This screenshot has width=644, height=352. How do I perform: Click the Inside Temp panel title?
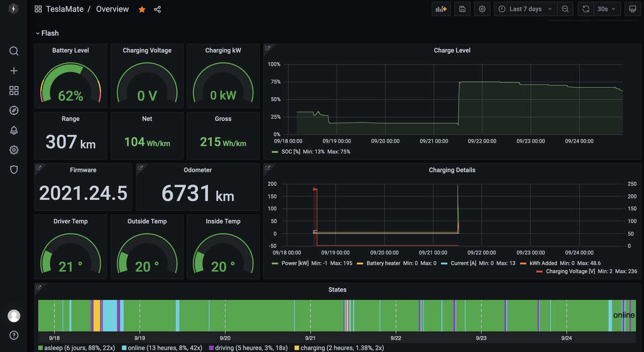click(x=223, y=221)
